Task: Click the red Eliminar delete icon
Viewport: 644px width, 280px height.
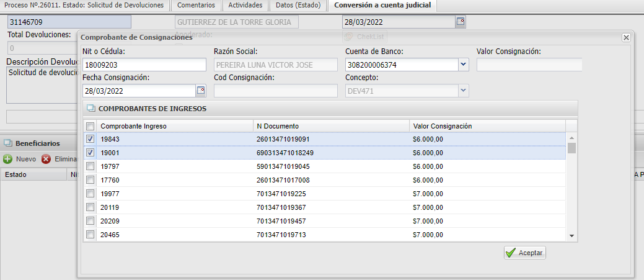Action: pyautogui.click(x=46, y=158)
